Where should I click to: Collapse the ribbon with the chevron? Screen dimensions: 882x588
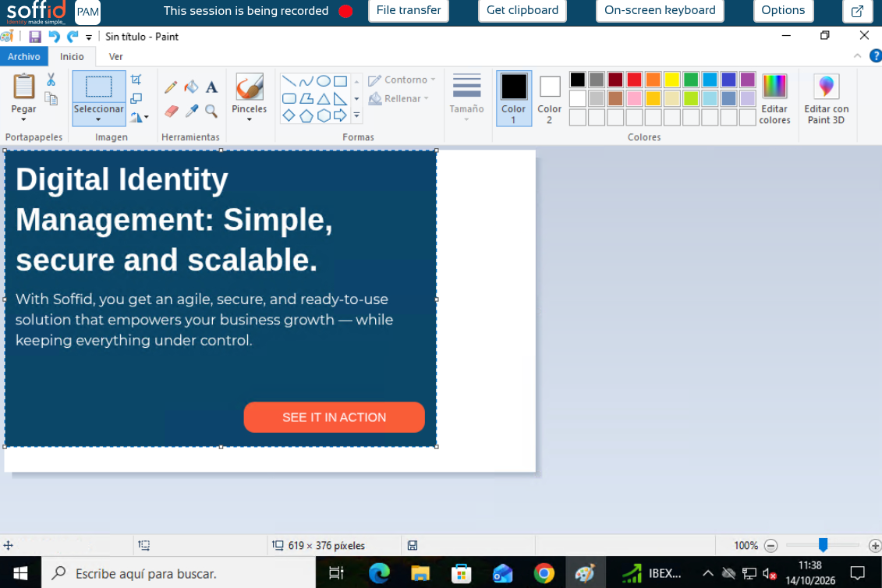pyautogui.click(x=857, y=56)
